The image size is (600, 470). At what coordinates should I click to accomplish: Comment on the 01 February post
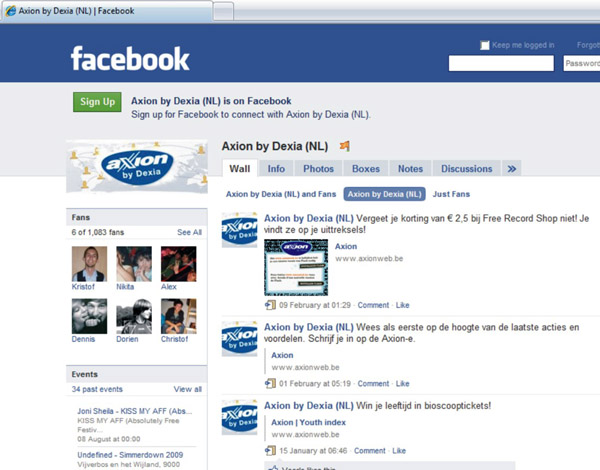point(373,384)
